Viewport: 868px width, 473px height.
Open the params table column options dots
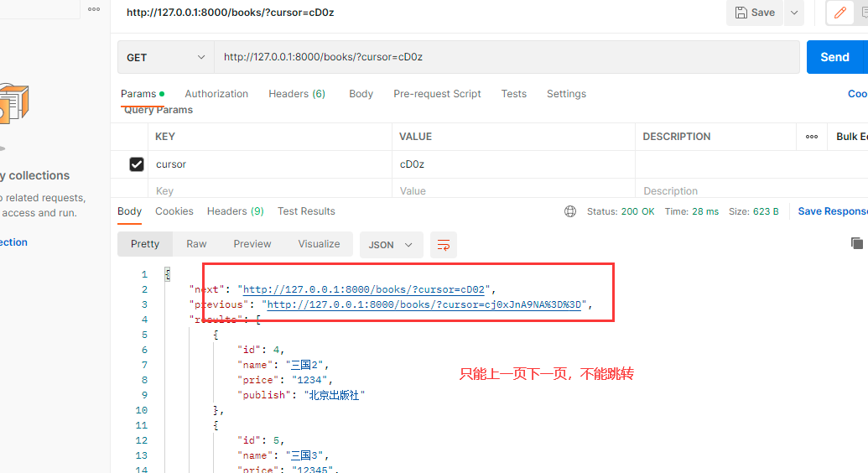click(812, 137)
